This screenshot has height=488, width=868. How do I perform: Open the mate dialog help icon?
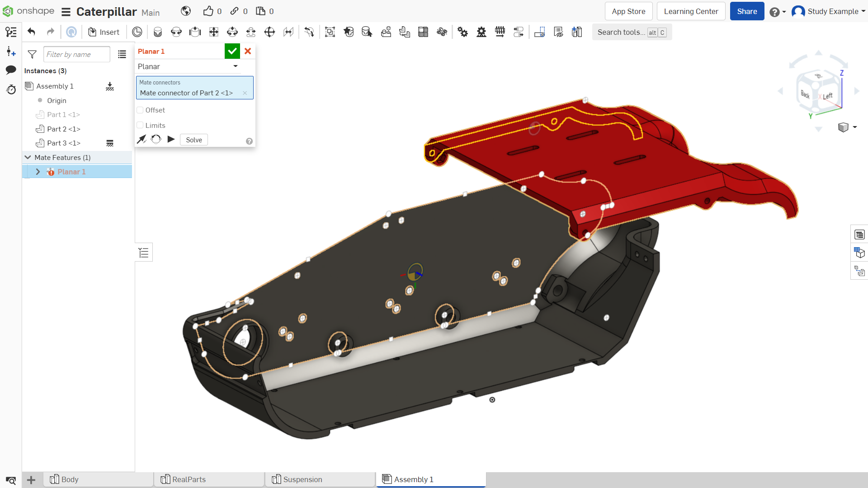coord(249,141)
